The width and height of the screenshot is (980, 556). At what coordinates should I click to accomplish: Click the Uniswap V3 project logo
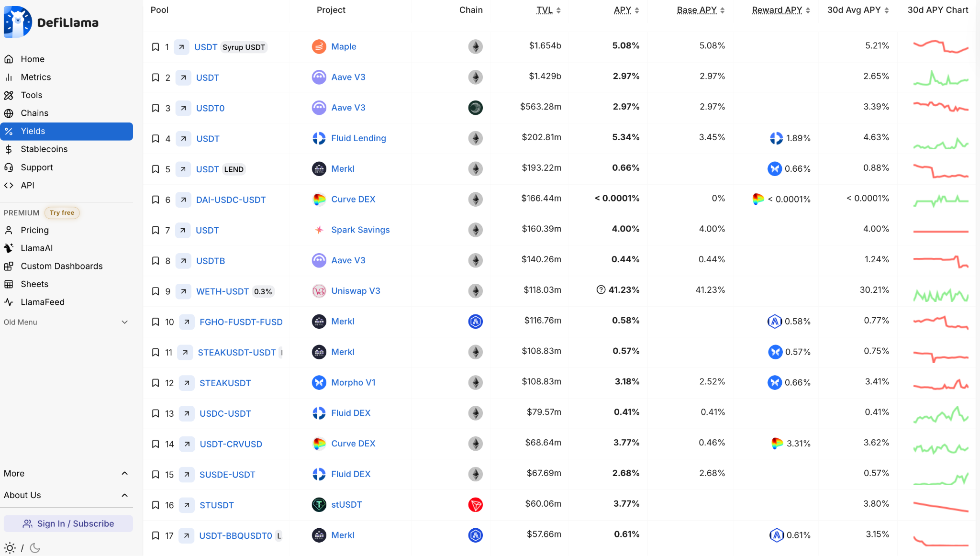coord(319,291)
